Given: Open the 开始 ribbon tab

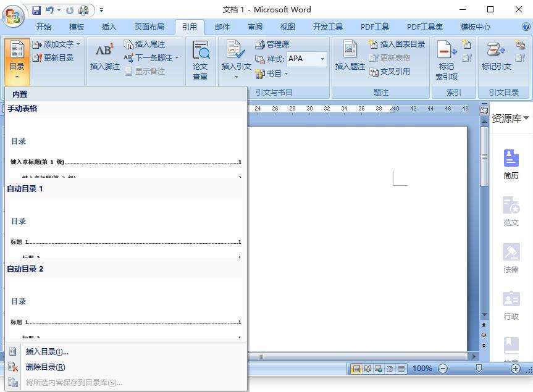Looking at the screenshot, I should point(44,27).
